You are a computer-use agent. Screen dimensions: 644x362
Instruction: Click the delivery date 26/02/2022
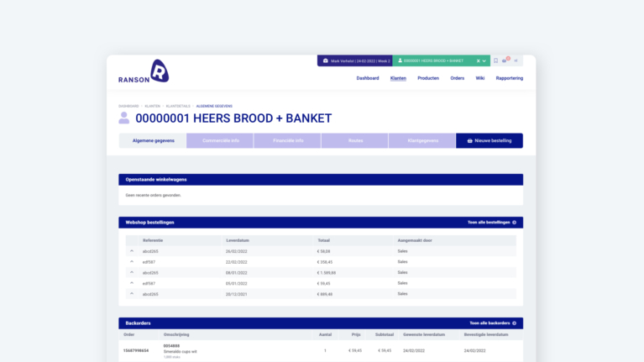point(237,251)
